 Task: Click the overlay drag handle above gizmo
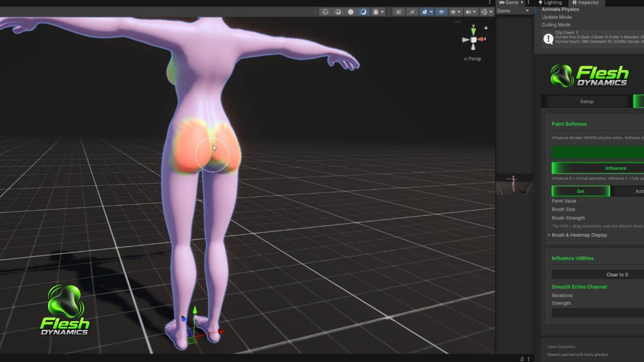point(458,22)
